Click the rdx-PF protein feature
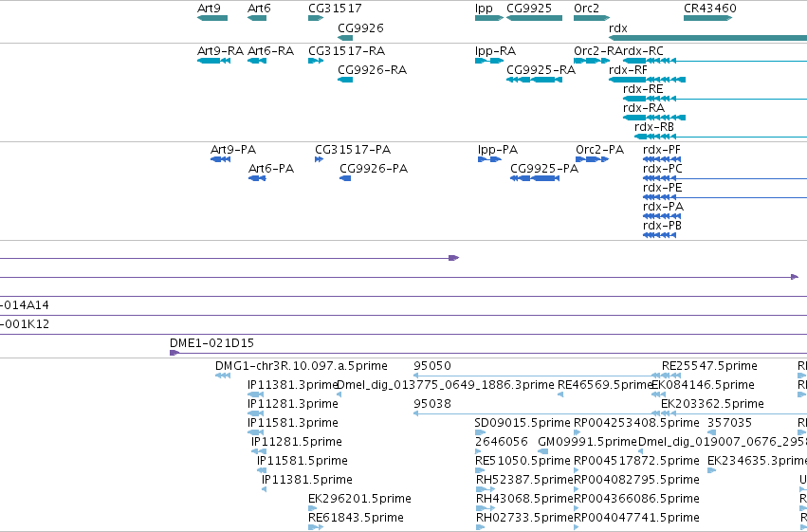Image resolution: width=807 pixels, height=532 pixels. pyautogui.click(x=662, y=159)
